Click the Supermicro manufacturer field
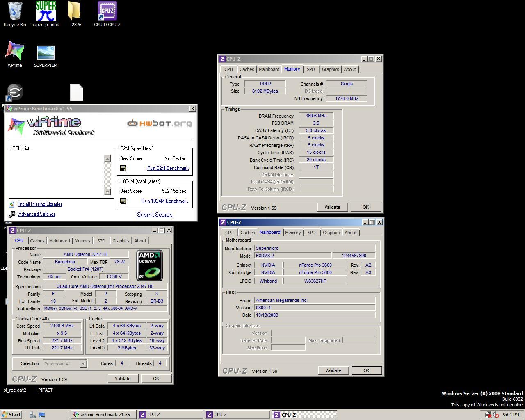The width and height of the screenshot is (525, 420). 315,248
